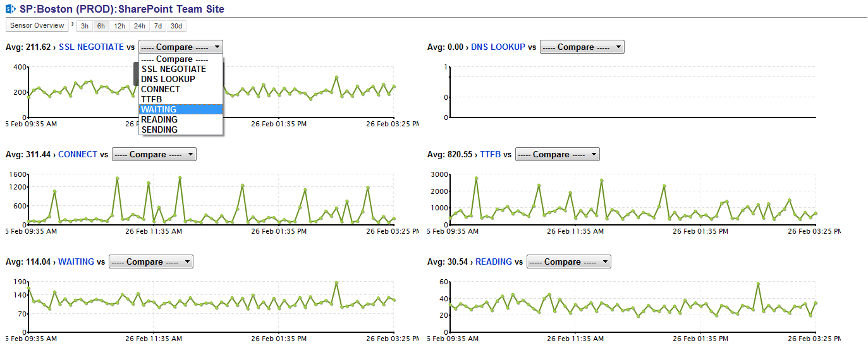Select the 6h time range
868x355 pixels.
(101, 26)
